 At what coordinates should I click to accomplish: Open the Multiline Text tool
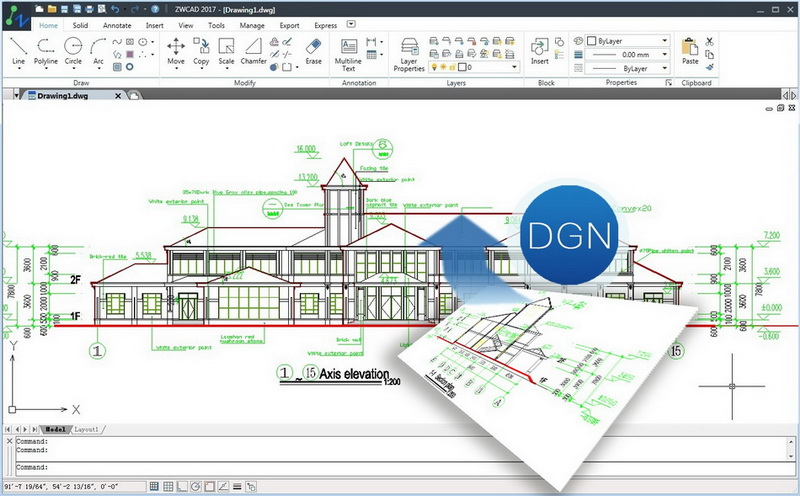coord(348,54)
